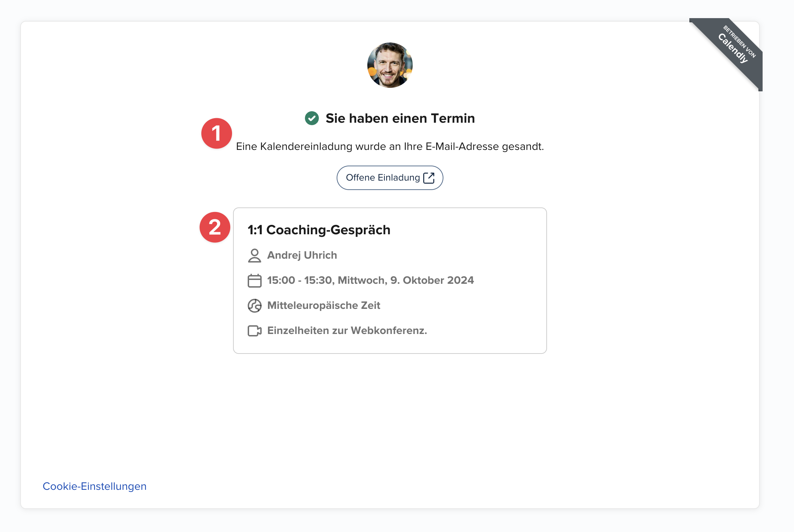The width and height of the screenshot is (794, 532).
Task: Click the heading Sie haben einen Termin
Action: coord(400,119)
